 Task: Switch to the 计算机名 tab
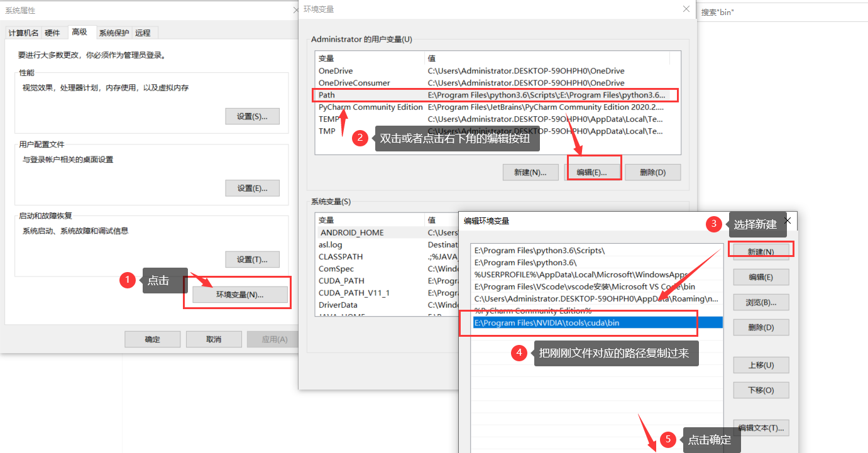[x=23, y=33]
